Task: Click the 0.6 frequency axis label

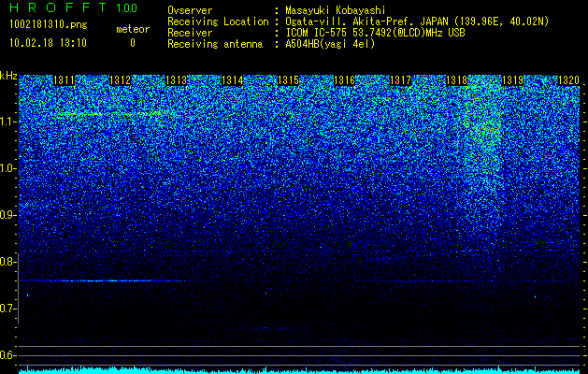Action: (7, 355)
